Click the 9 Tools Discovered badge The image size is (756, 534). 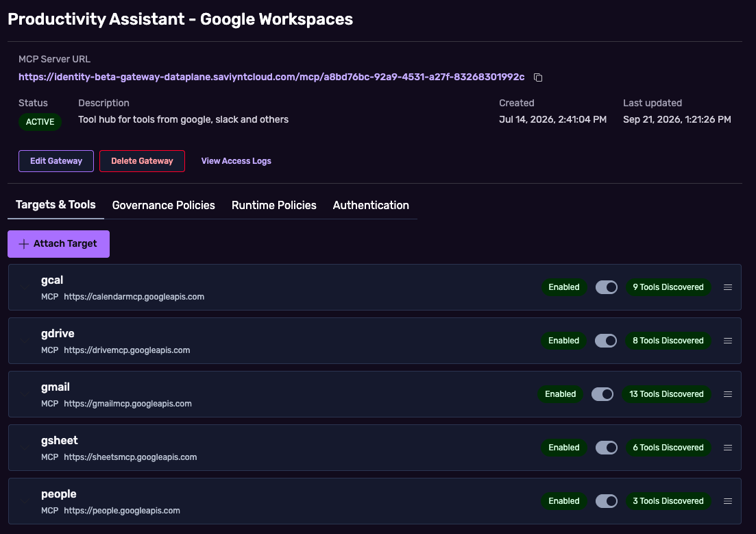coord(668,287)
